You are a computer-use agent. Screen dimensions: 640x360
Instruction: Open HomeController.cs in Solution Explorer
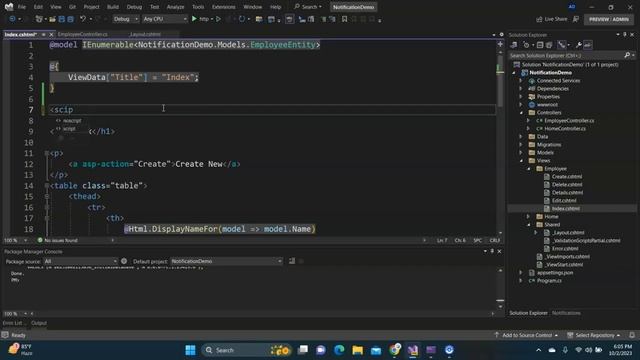pos(565,129)
